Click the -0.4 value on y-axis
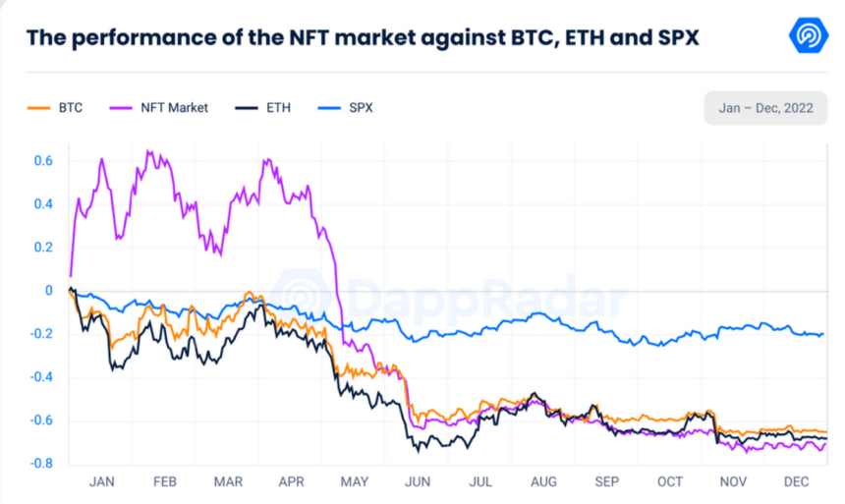845x504 pixels. pyautogui.click(x=41, y=377)
